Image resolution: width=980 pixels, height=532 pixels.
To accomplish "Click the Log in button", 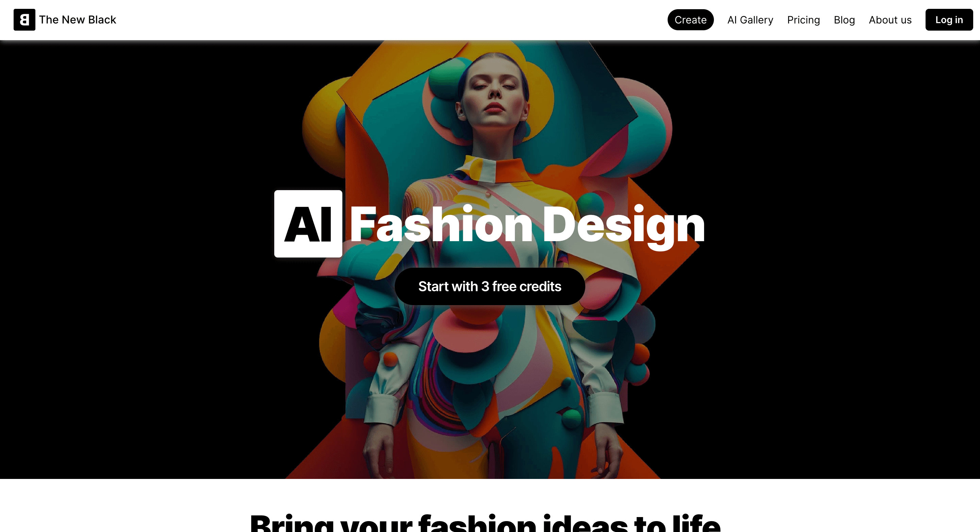I will pyautogui.click(x=949, y=20).
